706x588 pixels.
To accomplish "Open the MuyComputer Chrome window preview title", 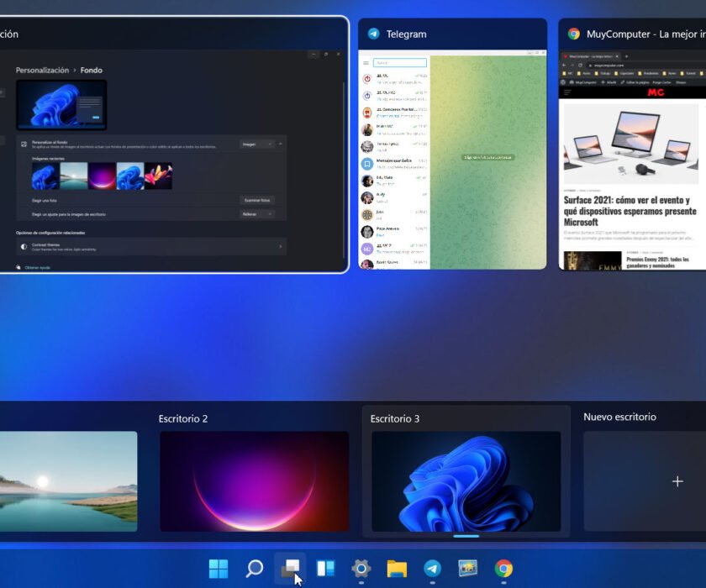I will pyautogui.click(x=645, y=34).
